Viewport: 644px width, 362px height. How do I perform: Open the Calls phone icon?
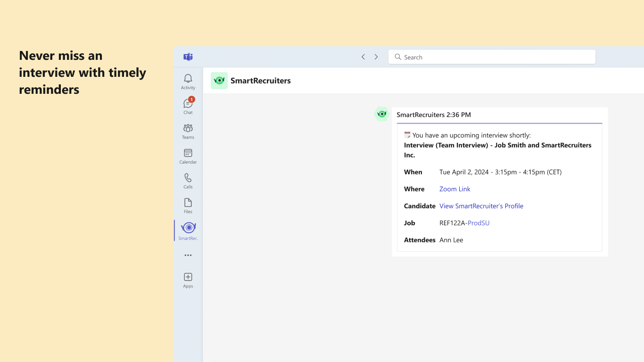[x=188, y=181]
